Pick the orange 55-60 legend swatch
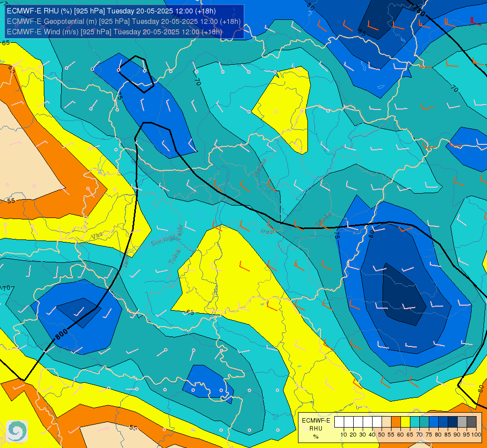The image size is (487, 448). (396, 422)
